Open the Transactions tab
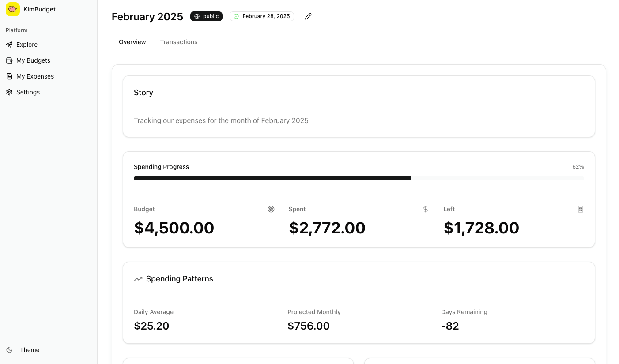 pyautogui.click(x=179, y=42)
